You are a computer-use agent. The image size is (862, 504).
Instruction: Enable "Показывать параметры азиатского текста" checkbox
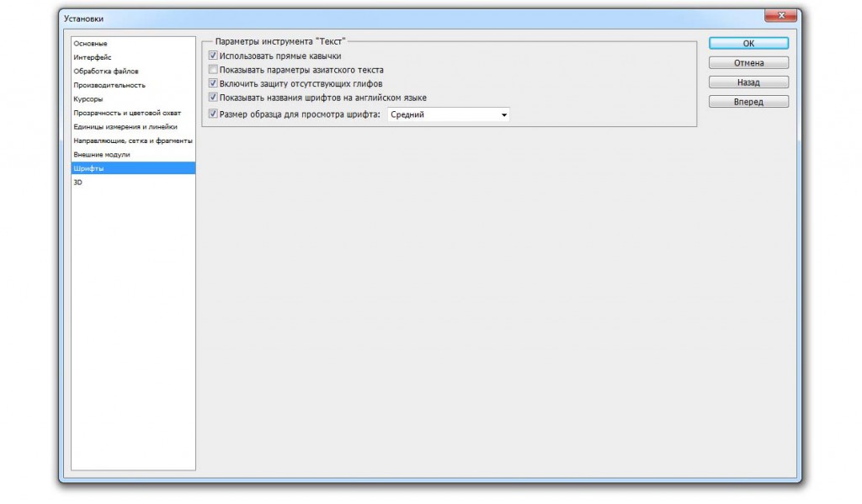click(213, 70)
